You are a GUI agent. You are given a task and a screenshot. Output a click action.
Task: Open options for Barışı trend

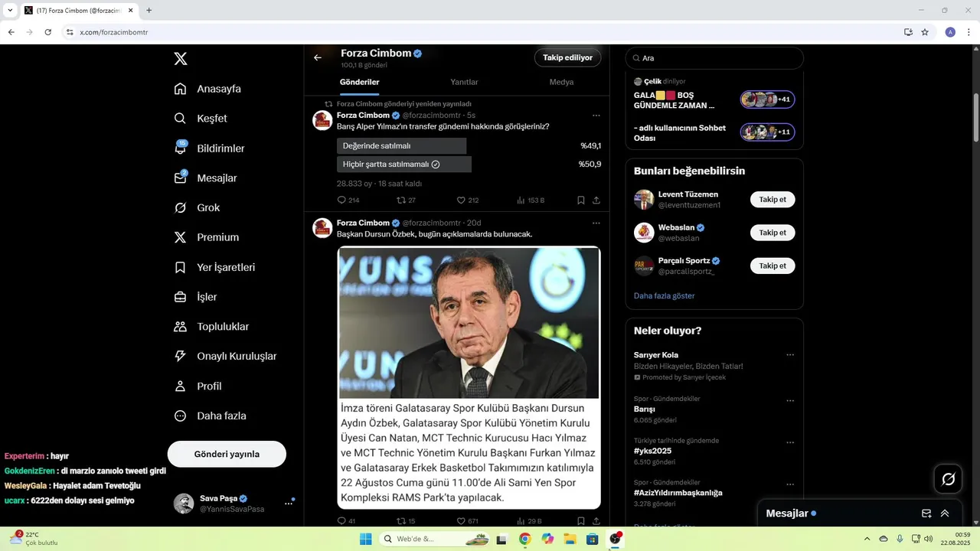click(790, 401)
